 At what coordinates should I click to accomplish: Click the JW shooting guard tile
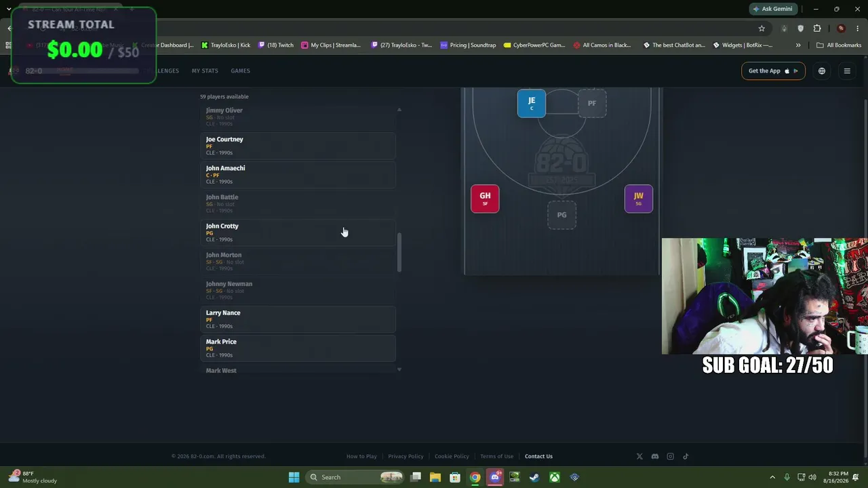(x=639, y=199)
